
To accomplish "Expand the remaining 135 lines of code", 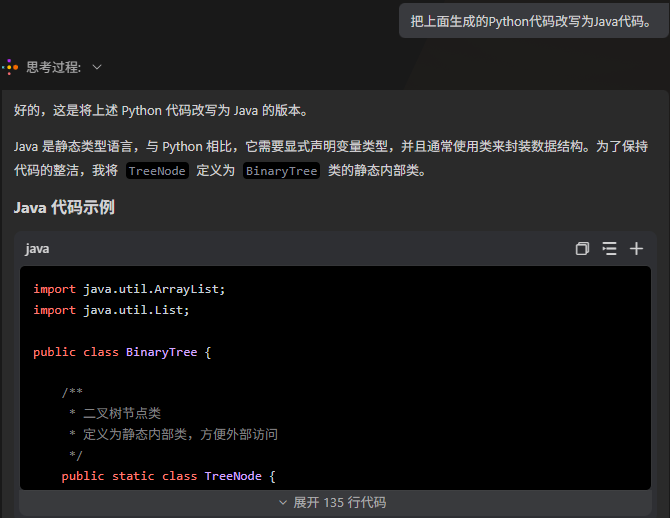I will 334,502.
